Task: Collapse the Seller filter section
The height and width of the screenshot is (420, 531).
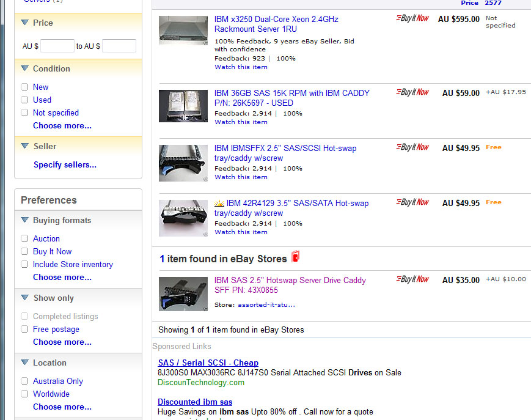Action: tap(24, 146)
